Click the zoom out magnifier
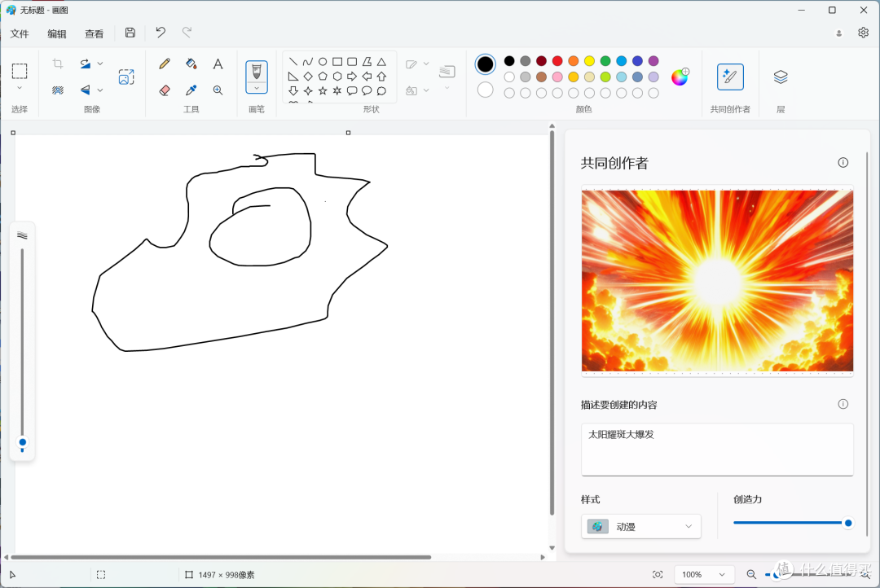 click(x=751, y=574)
